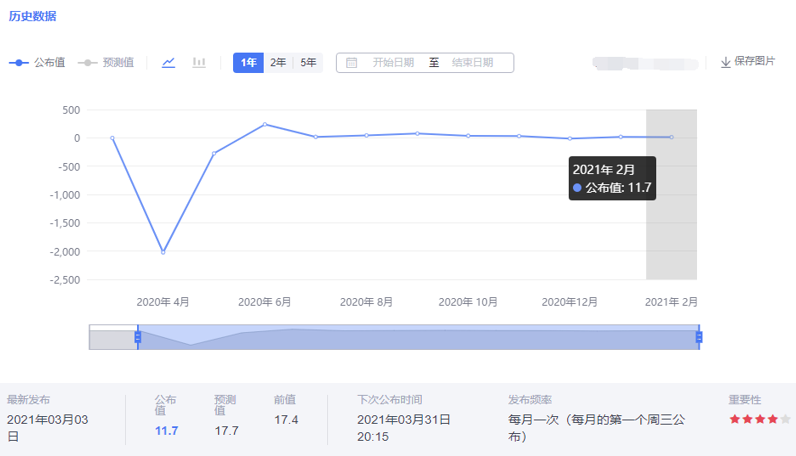Click left handle of range slider

(x=138, y=337)
